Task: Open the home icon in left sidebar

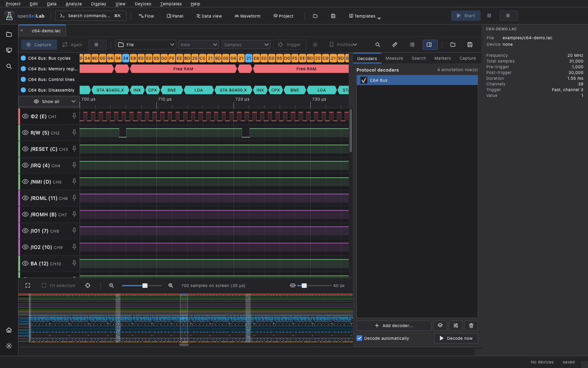Action: point(9,330)
